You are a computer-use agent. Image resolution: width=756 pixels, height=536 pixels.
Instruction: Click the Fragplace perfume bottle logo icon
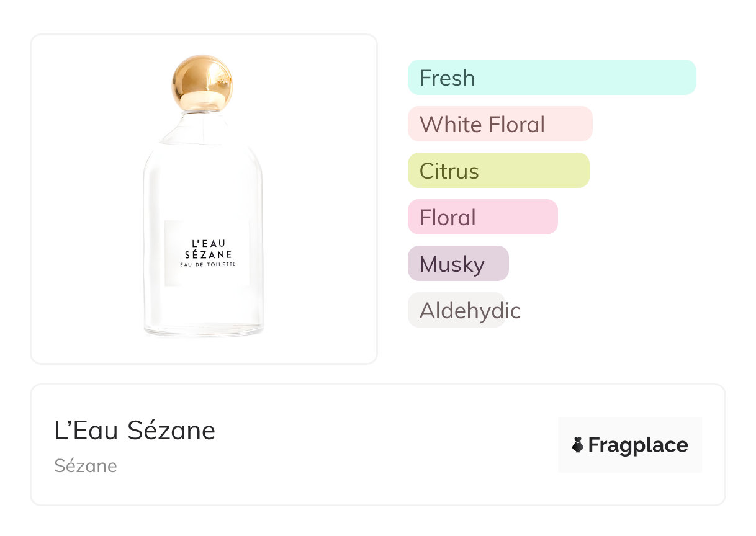(578, 445)
